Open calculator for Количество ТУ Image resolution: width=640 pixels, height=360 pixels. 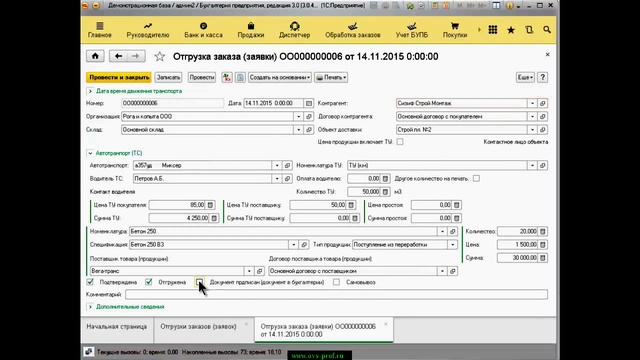click(385, 191)
